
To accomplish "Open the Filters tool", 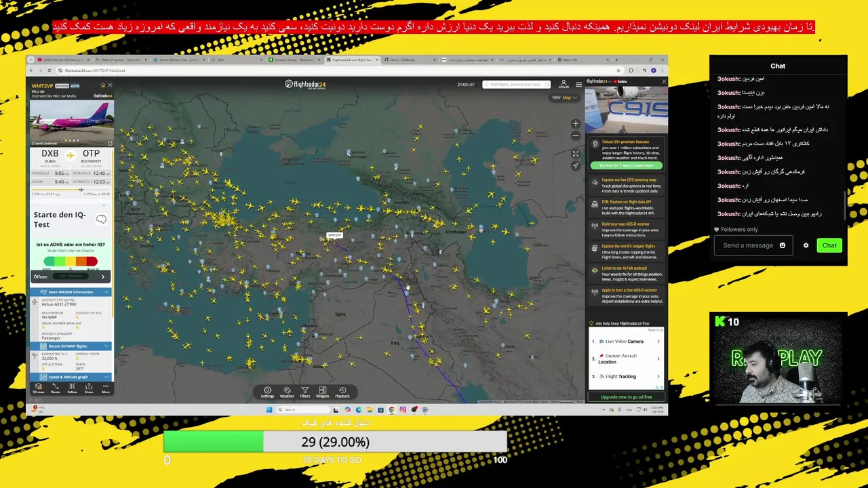I will tap(305, 392).
